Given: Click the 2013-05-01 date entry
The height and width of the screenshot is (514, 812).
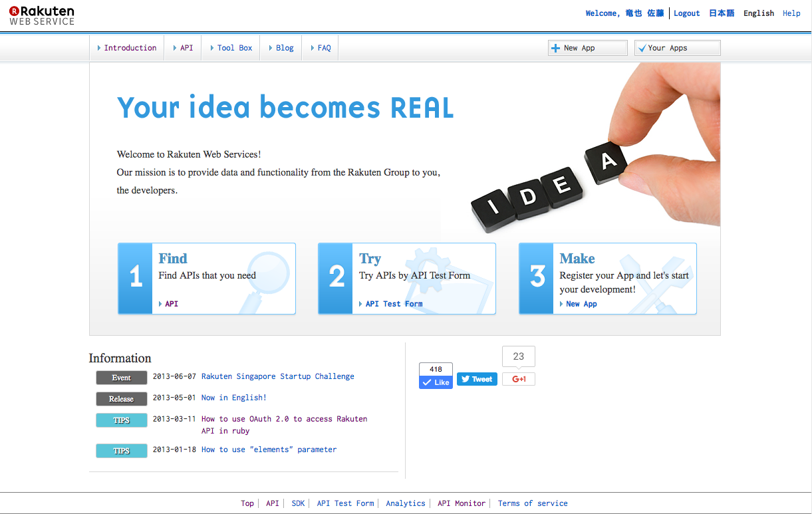Looking at the screenshot, I should [x=174, y=398].
